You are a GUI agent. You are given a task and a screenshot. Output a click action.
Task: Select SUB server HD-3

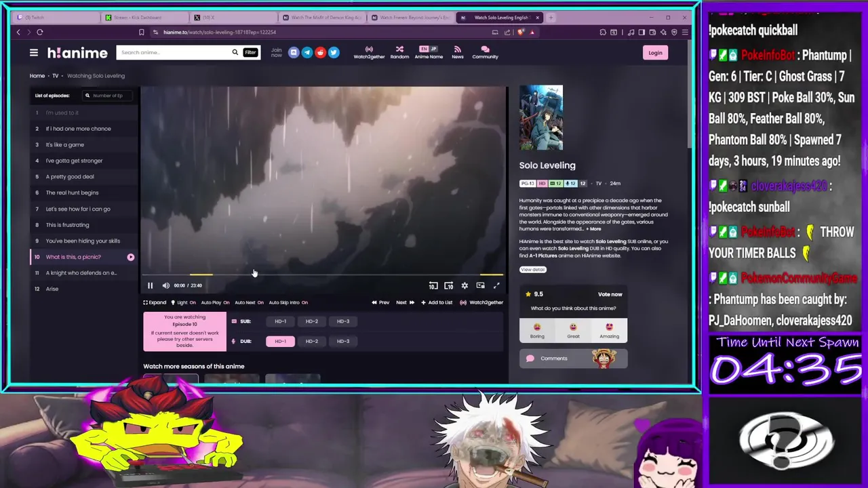(343, 321)
